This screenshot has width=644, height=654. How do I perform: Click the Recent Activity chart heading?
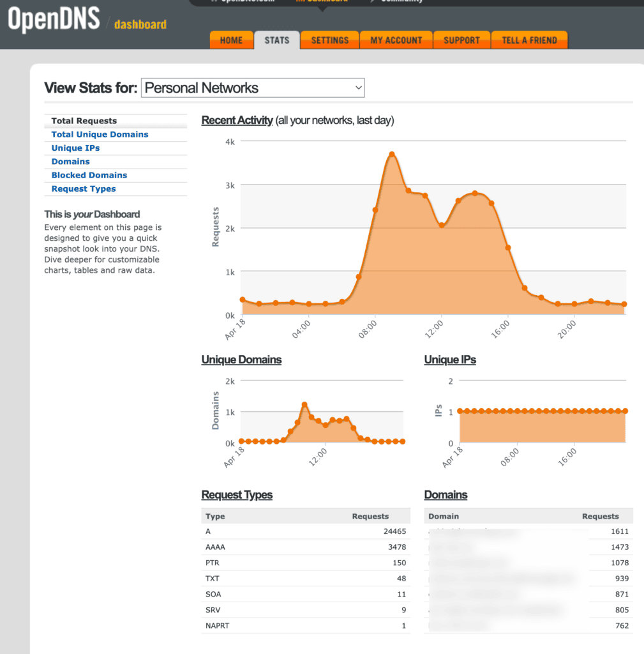click(x=237, y=121)
